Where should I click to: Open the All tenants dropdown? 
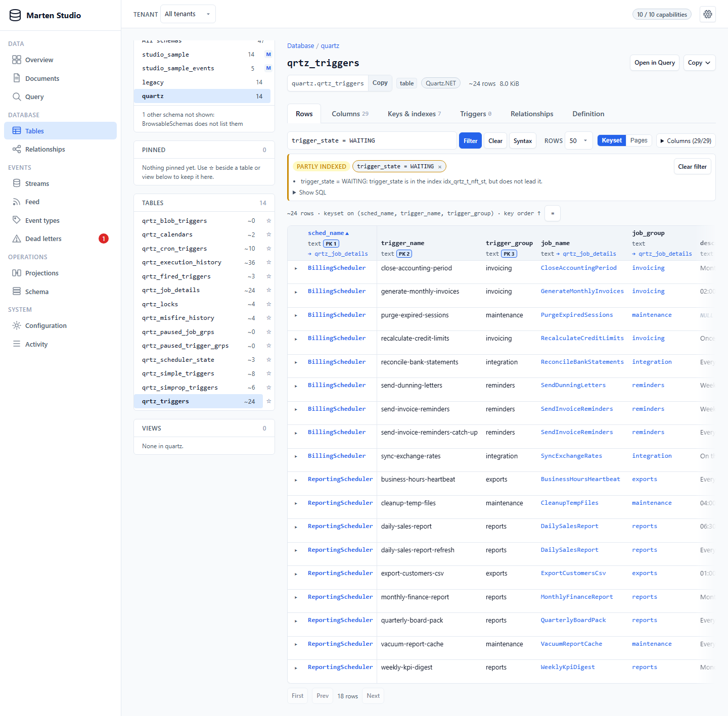click(188, 14)
